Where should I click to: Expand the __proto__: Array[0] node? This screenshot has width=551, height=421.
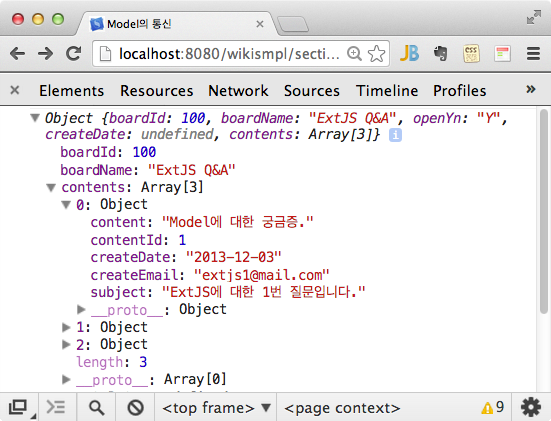[66, 380]
